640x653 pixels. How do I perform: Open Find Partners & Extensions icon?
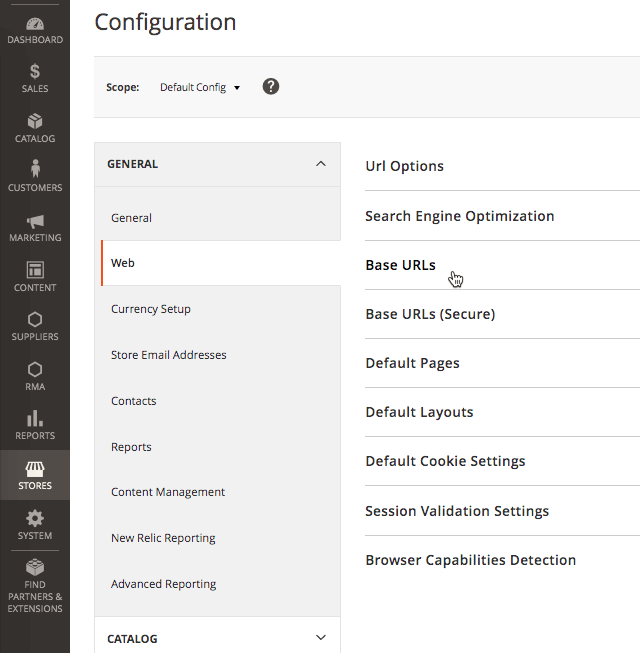tap(35, 567)
